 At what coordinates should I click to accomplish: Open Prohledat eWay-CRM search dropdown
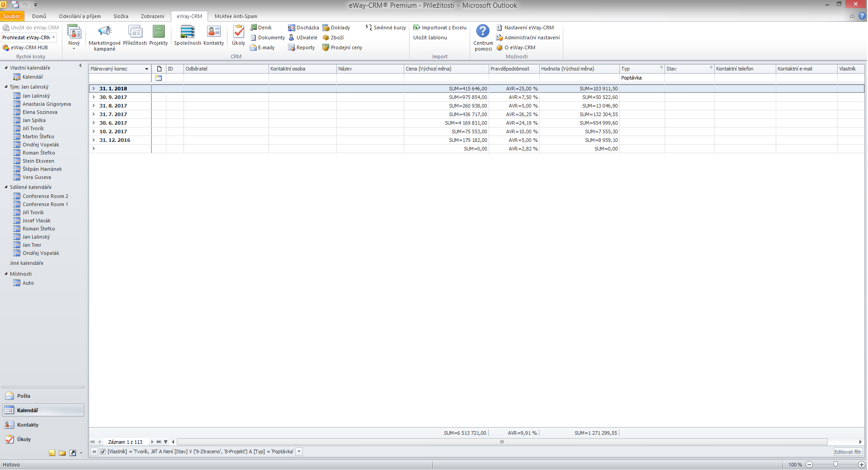(54, 38)
